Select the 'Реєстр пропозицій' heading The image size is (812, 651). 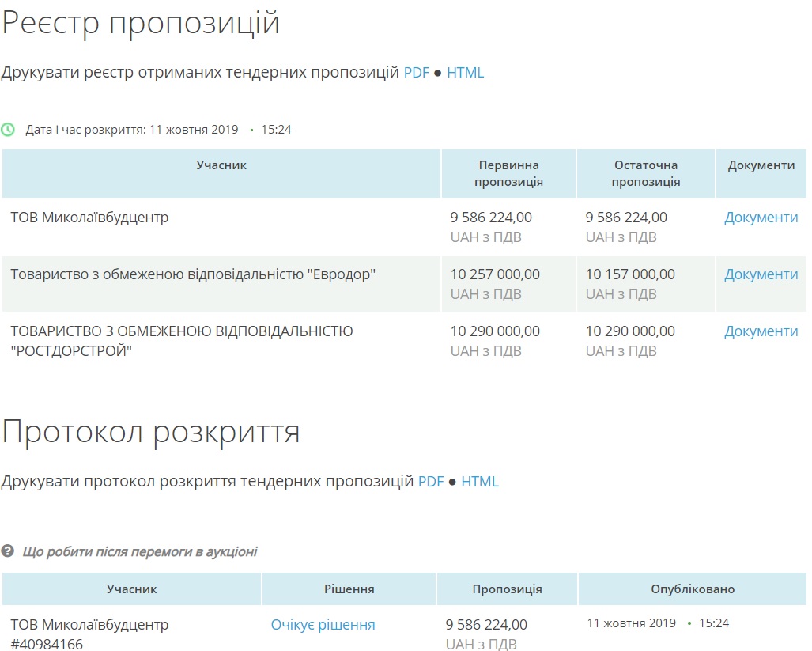coord(141,23)
